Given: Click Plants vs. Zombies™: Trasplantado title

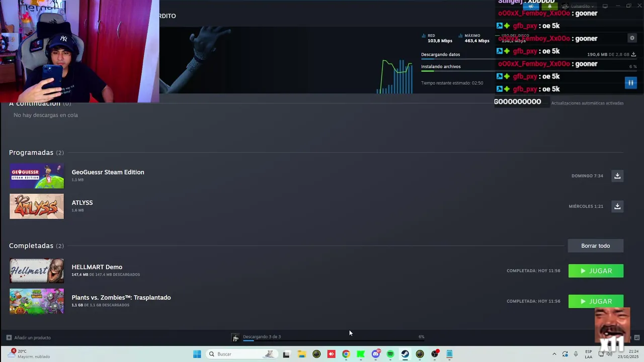Looking at the screenshot, I should point(121,298).
